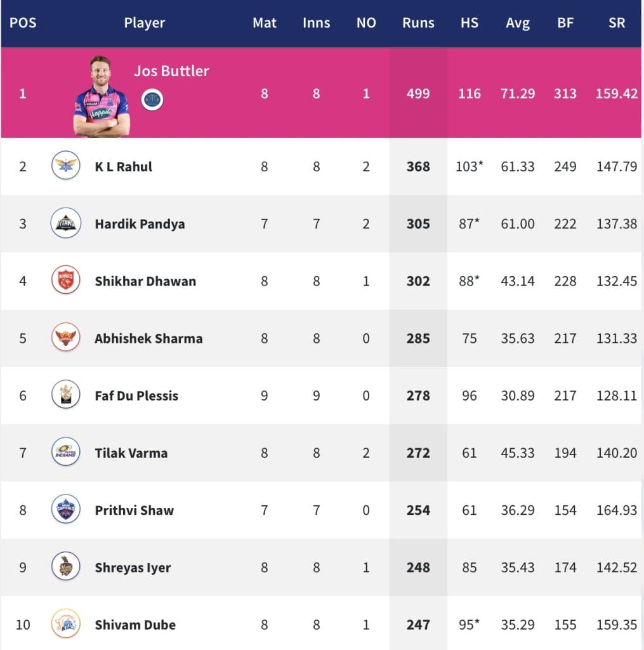Screen dimensions: 644x650
Task: Sort by the SR column header
Action: (617, 23)
